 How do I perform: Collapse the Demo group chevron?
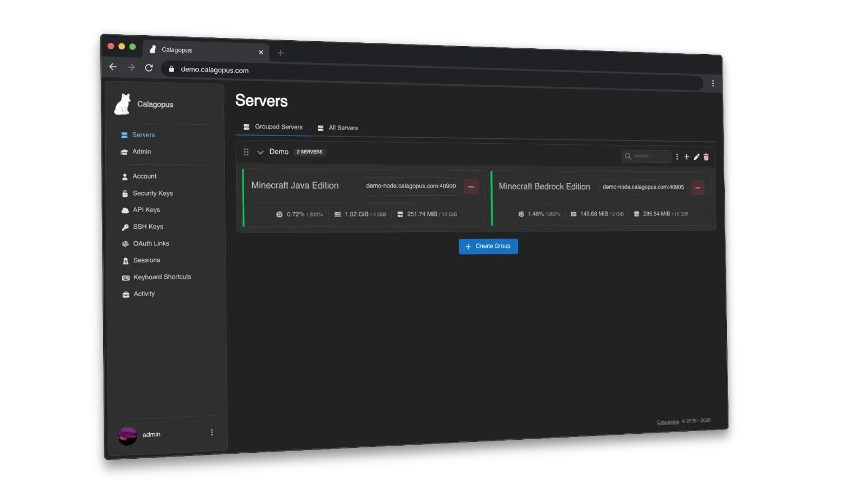pos(260,152)
